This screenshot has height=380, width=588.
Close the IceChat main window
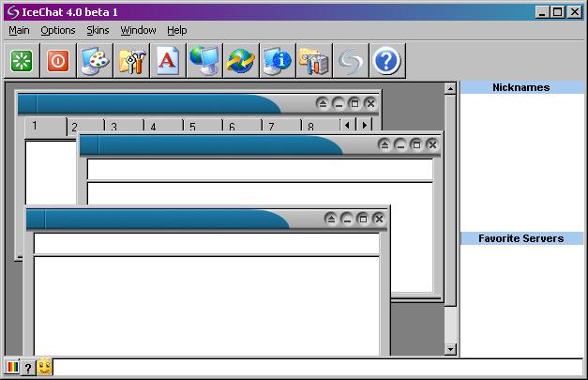pyautogui.click(x=575, y=12)
